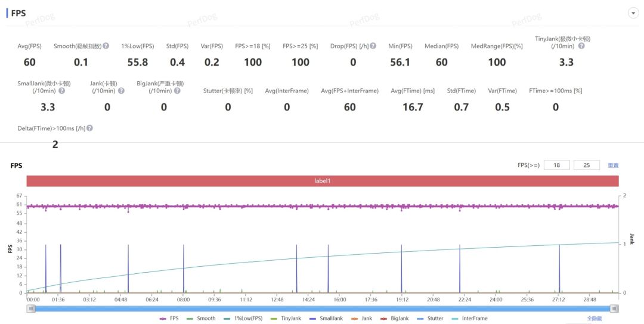Toggle the Stutter legend item
This screenshot has height=324, width=644.
pyautogui.click(x=430, y=319)
